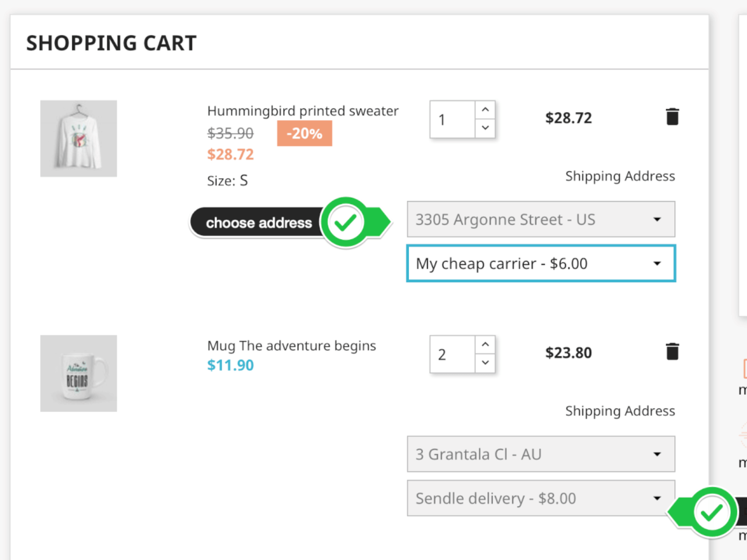Remove the Mug from the cart

click(x=672, y=351)
